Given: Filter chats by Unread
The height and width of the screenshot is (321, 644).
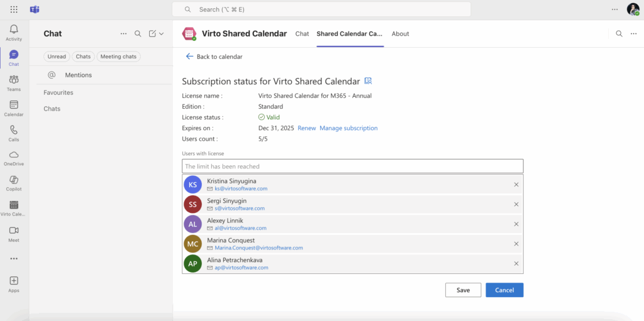Looking at the screenshot, I should tap(57, 57).
